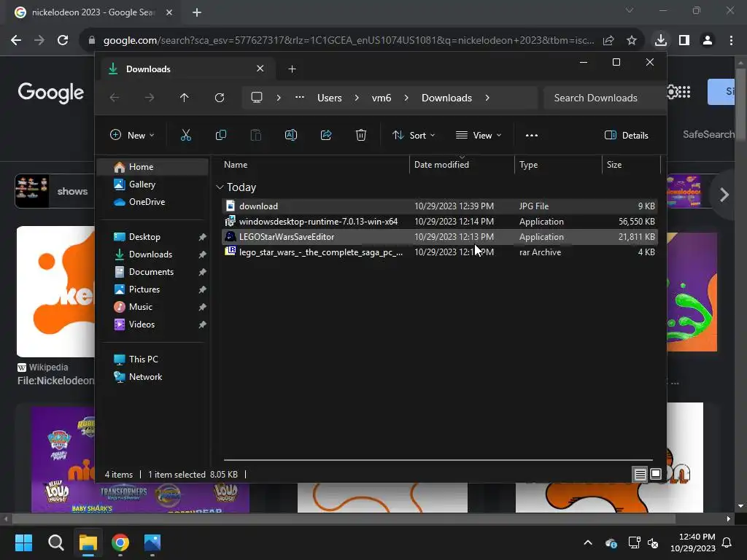The width and height of the screenshot is (747, 560).
Task: Expand chevron after vm6 in address bar
Action: pyautogui.click(x=406, y=98)
